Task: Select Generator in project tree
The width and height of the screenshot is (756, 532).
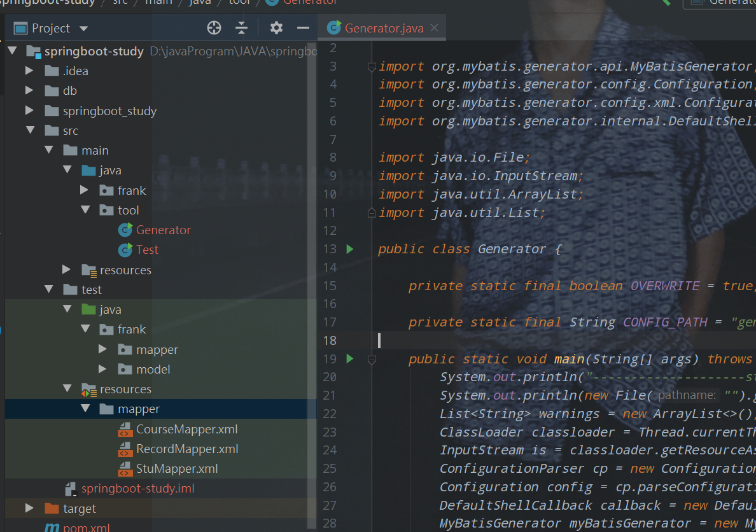Action: coord(163,230)
